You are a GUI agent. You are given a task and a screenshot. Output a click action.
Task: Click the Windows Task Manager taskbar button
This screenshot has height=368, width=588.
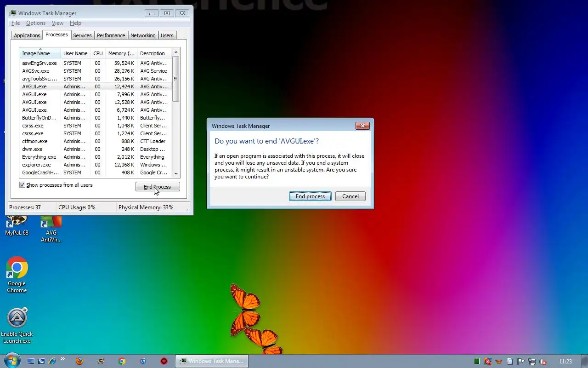tap(212, 361)
